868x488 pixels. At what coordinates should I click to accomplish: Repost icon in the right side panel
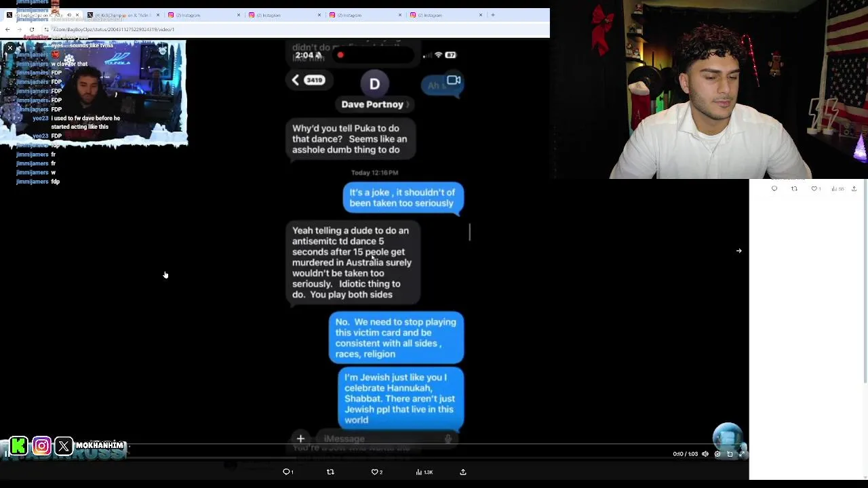pyautogui.click(x=794, y=189)
